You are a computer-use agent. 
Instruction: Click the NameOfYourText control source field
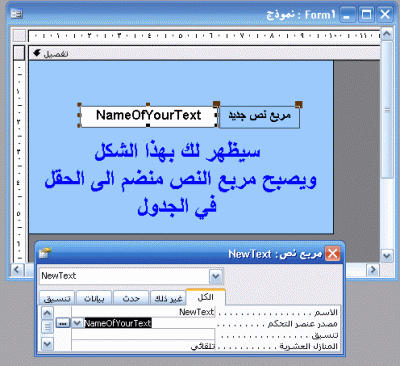coord(149,323)
